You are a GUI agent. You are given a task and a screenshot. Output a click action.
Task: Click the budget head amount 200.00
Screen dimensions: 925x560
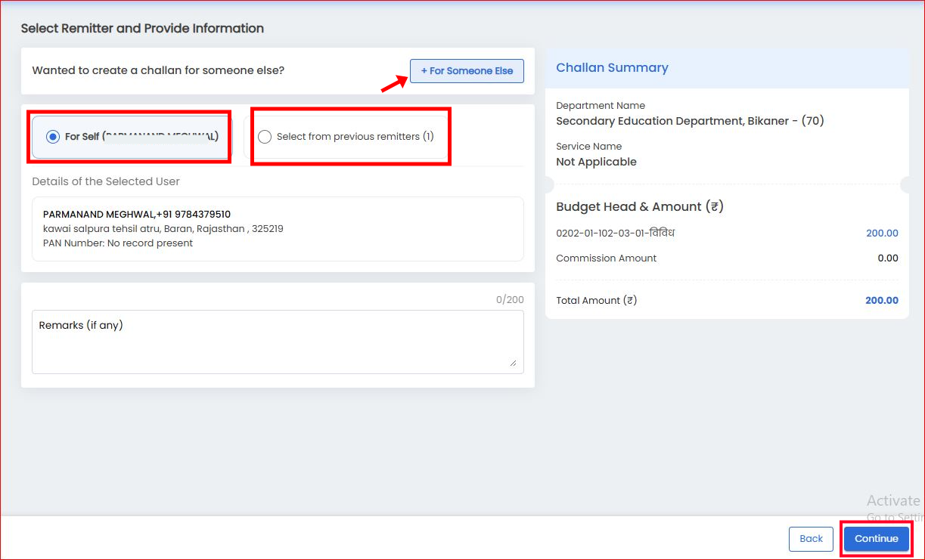tap(882, 234)
